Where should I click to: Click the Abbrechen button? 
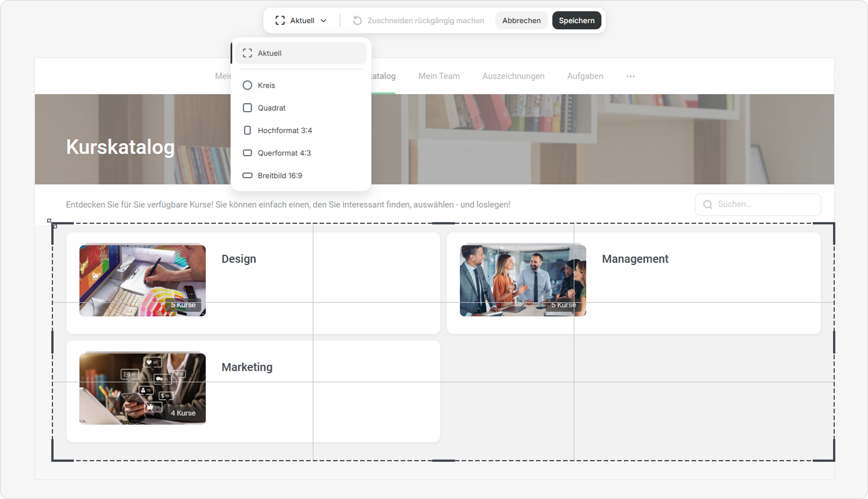coord(521,20)
